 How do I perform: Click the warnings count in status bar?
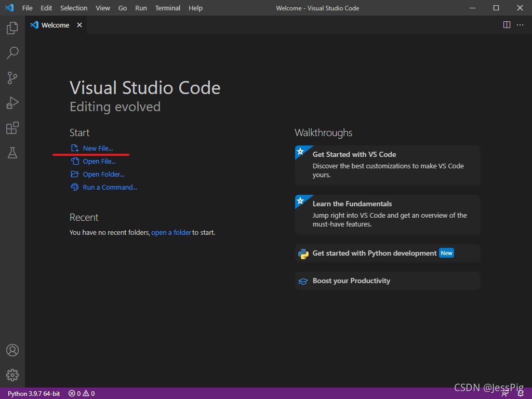tap(89, 394)
